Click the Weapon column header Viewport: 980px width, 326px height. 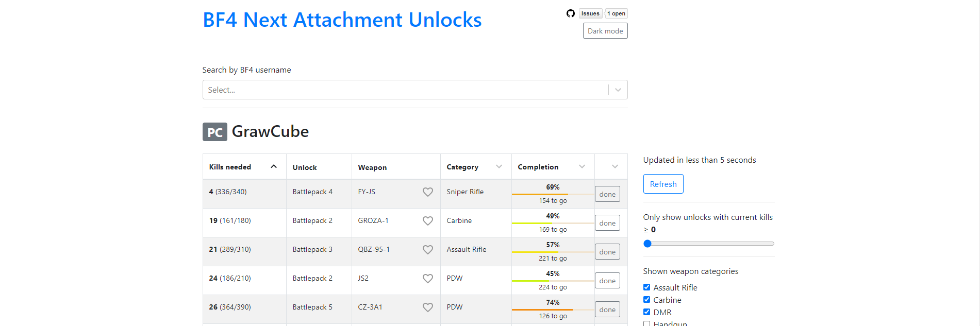[372, 167]
